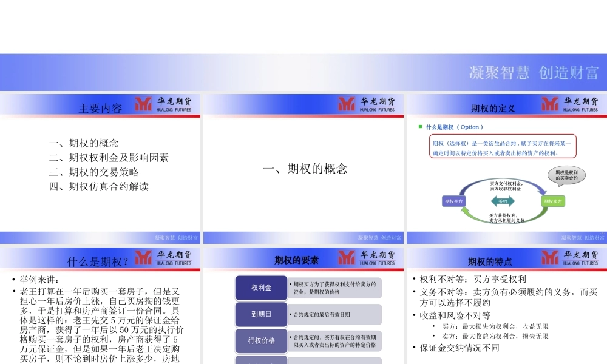
Task: Expand the 行权价格 rounded header box
Action: (x=261, y=341)
